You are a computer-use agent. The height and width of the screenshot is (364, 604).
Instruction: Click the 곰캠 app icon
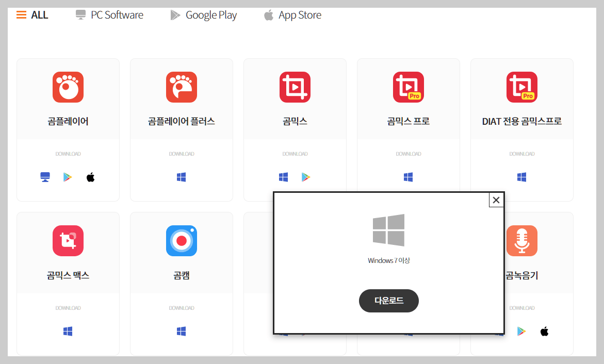coord(182,241)
